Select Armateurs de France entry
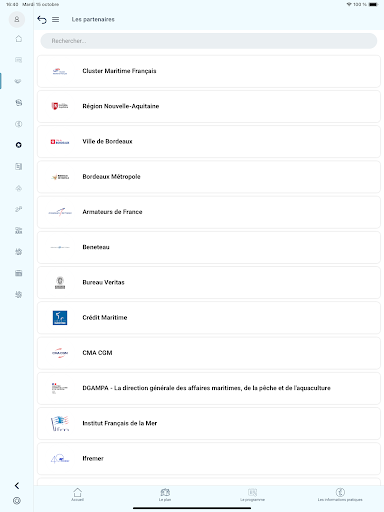 209,212
